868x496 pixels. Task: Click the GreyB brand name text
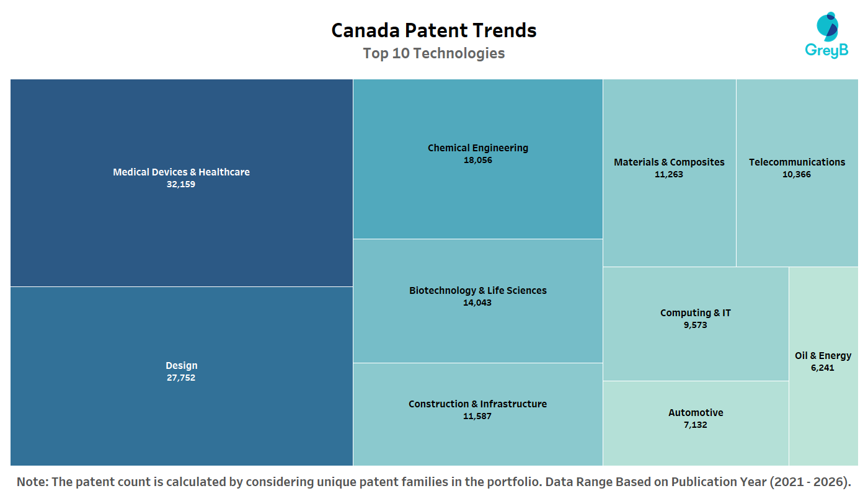point(826,51)
